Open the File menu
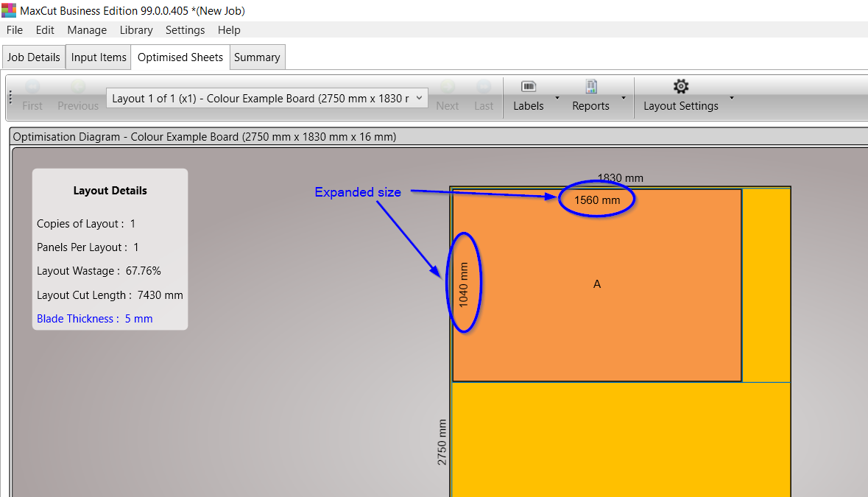The width and height of the screenshot is (868, 497). tap(15, 30)
